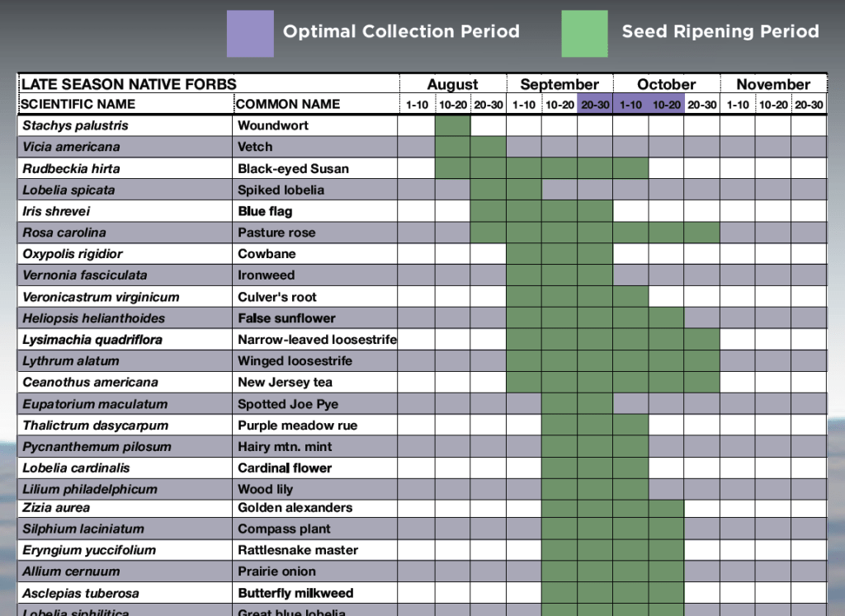845x616 pixels.
Task: Click the Late Season Native Forbs title
Action: point(129,84)
